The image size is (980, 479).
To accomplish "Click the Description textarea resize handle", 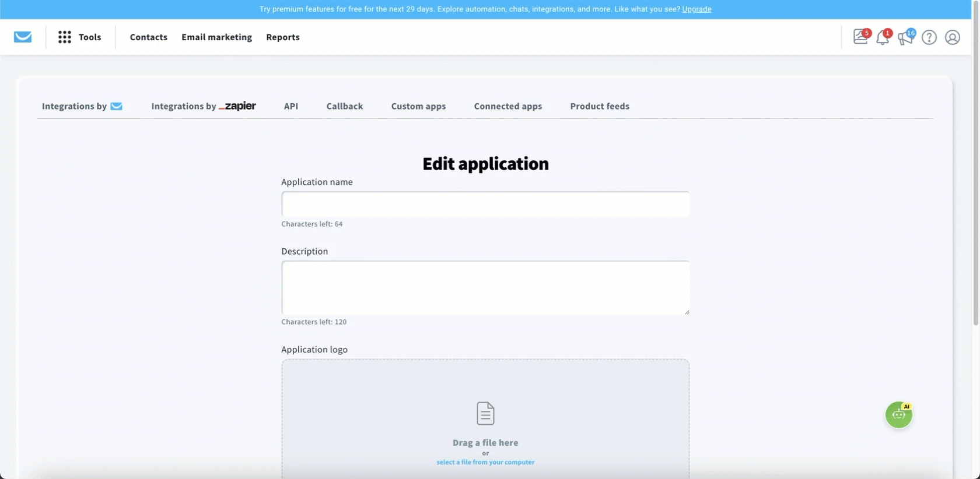I will (x=687, y=312).
